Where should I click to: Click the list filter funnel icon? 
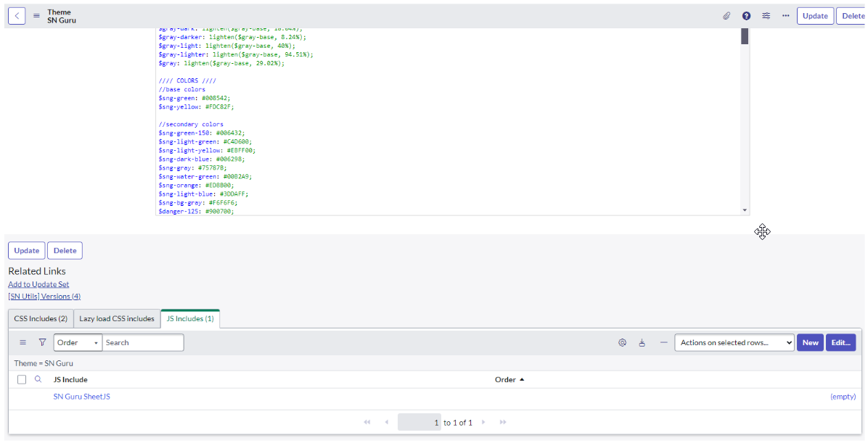[42, 342]
